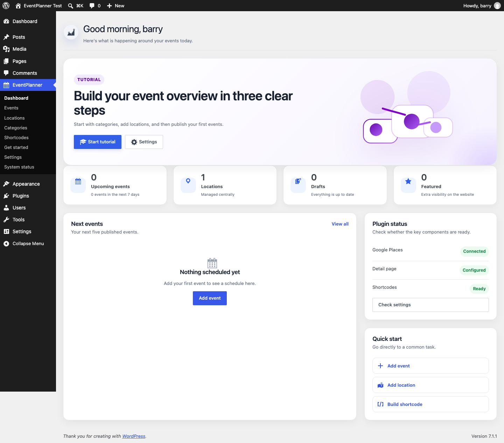Screen dimensions: 504x443
Task: Open Get started submenu item
Action: click(16, 148)
